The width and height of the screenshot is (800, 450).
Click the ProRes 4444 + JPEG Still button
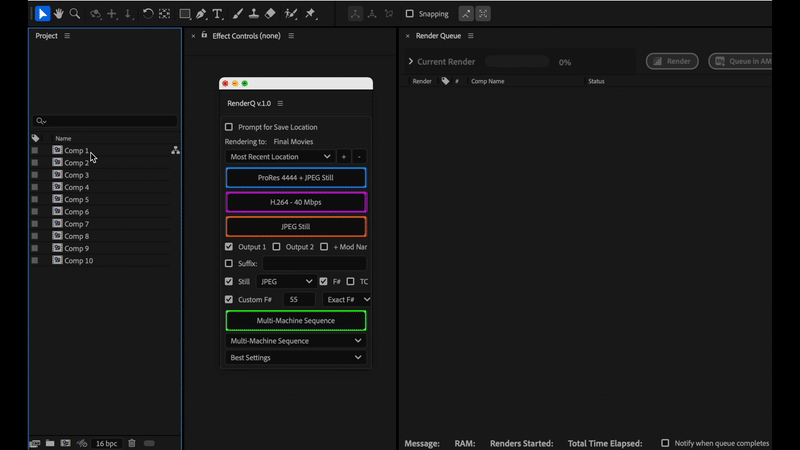click(296, 178)
